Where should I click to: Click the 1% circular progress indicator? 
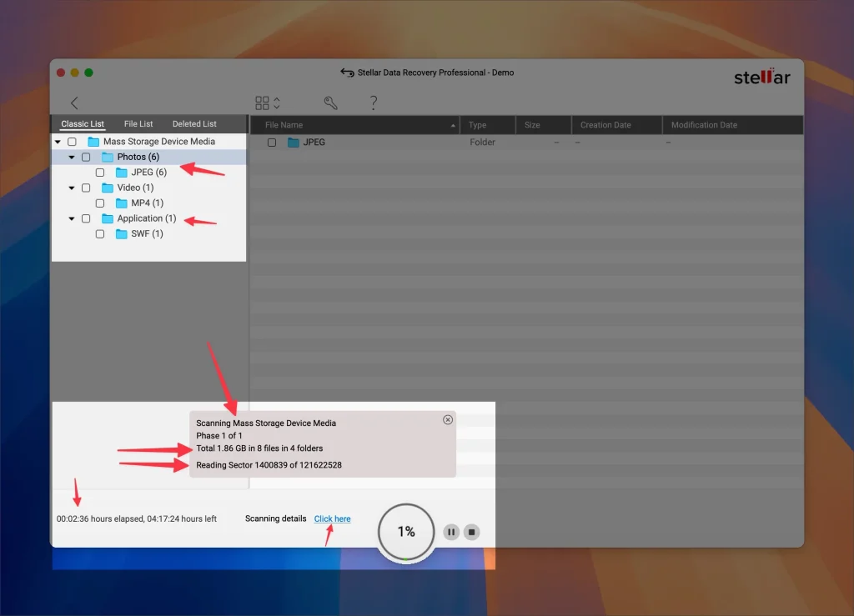tap(405, 531)
